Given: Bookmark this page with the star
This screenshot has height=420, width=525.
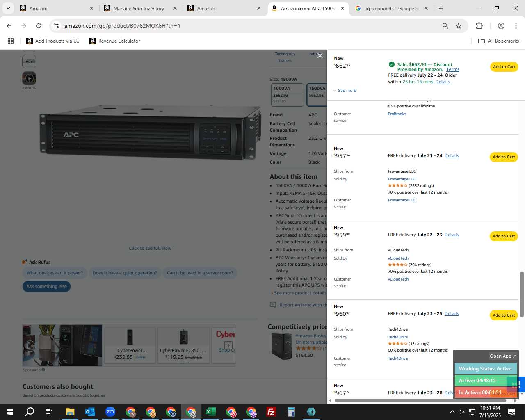Looking at the screenshot, I should 459,26.
